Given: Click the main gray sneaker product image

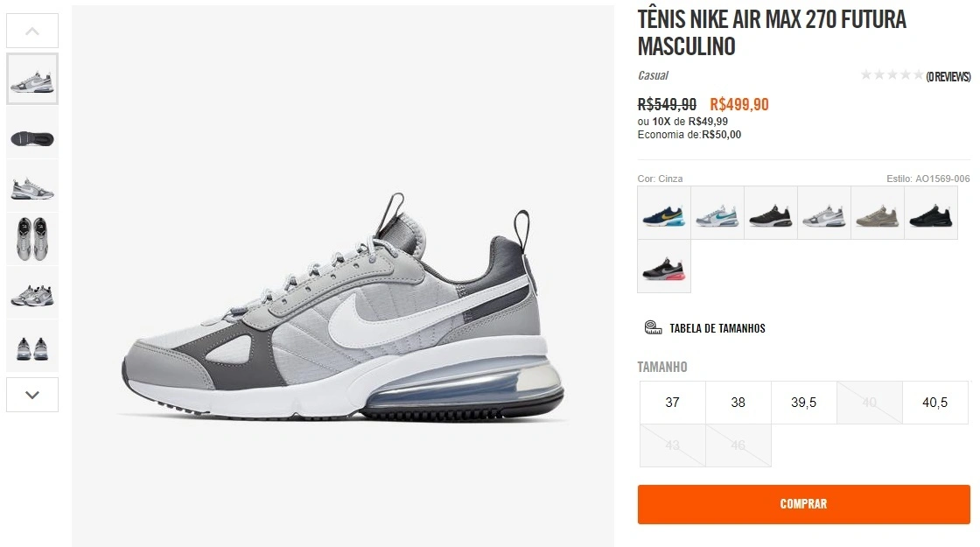Looking at the screenshot, I should [343, 306].
